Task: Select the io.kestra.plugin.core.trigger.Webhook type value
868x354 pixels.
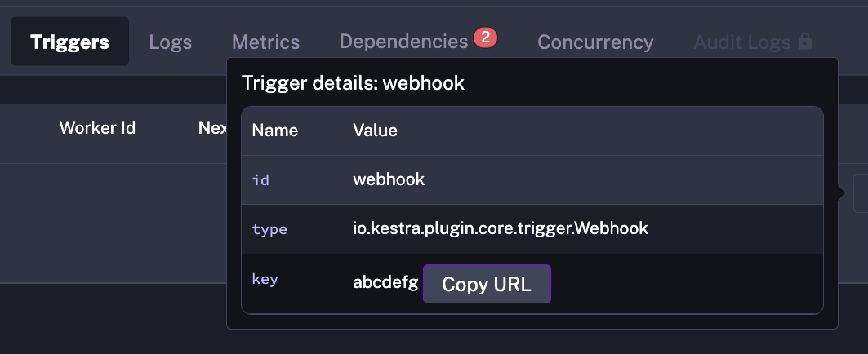Action: click(x=500, y=229)
